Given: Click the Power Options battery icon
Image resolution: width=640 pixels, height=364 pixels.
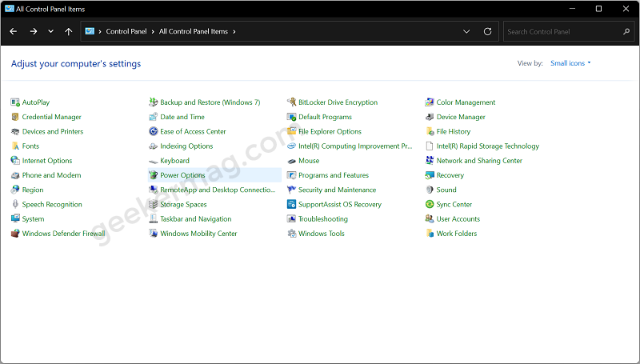Looking at the screenshot, I should [x=153, y=175].
